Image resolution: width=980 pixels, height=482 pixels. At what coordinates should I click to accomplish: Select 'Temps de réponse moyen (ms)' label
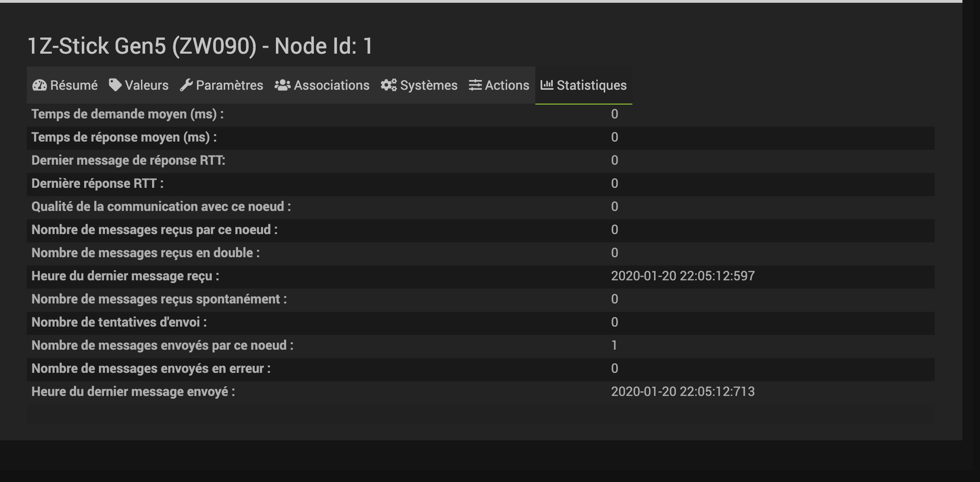124,137
